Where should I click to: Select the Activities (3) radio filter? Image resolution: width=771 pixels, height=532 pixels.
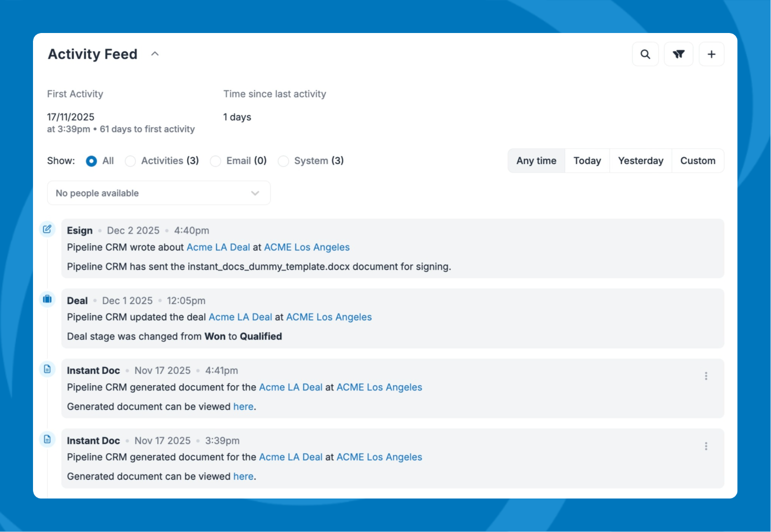130,161
